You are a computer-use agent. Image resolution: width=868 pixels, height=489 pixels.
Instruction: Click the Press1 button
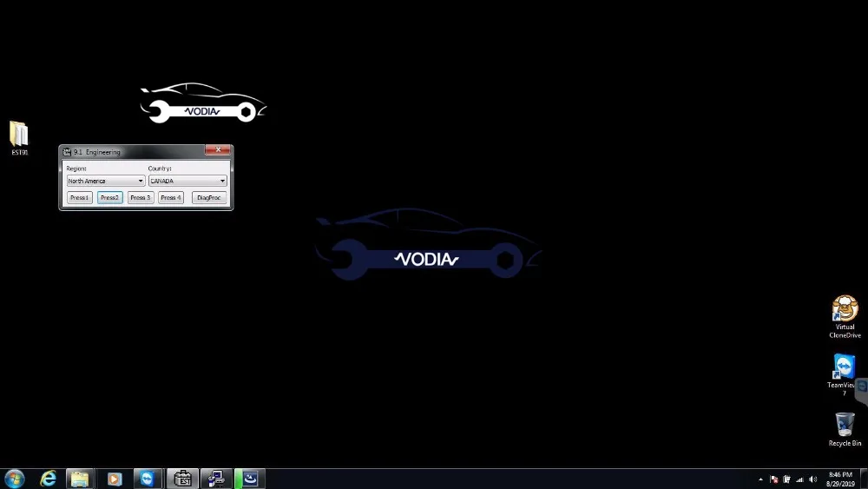(79, 198)
